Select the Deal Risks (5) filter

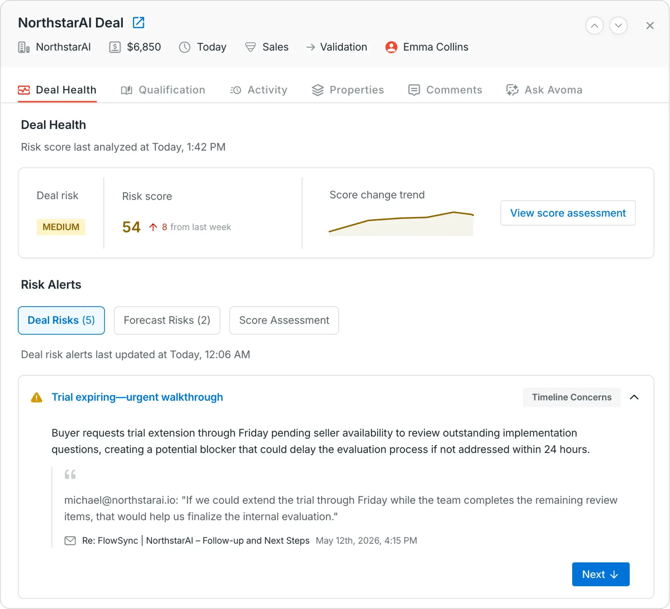[61, 321]
